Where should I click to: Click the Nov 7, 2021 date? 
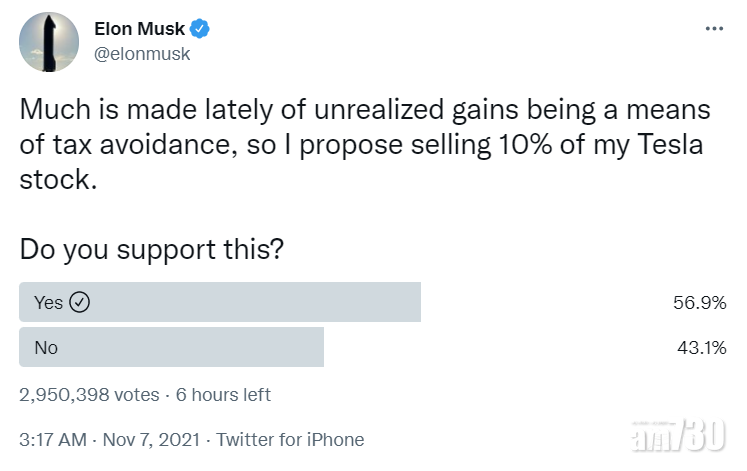click(148, 439)
